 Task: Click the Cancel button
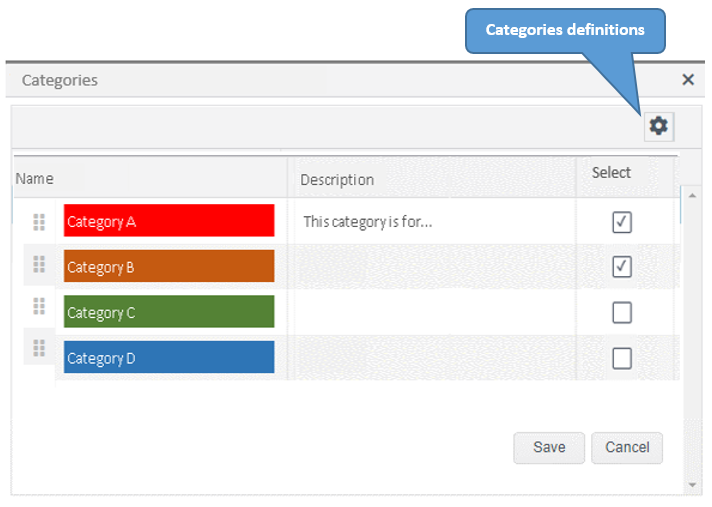coord(627,448)
